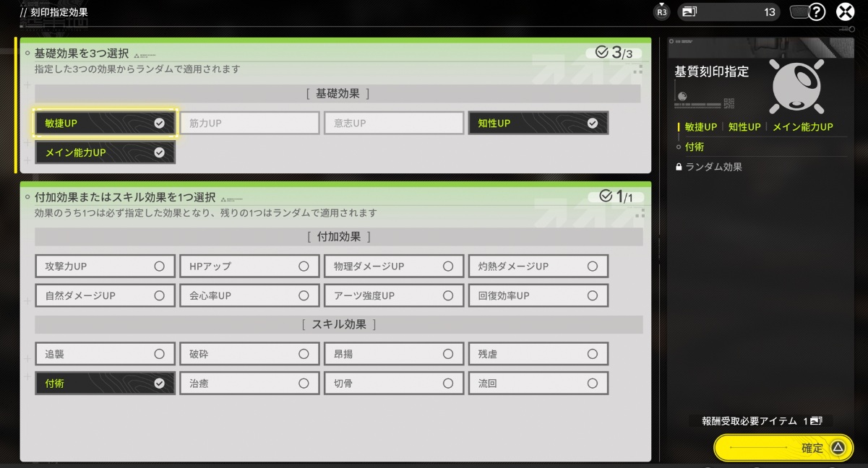
Task: Click the triangle button icon on 確定
Action: [x=838, y=448]
